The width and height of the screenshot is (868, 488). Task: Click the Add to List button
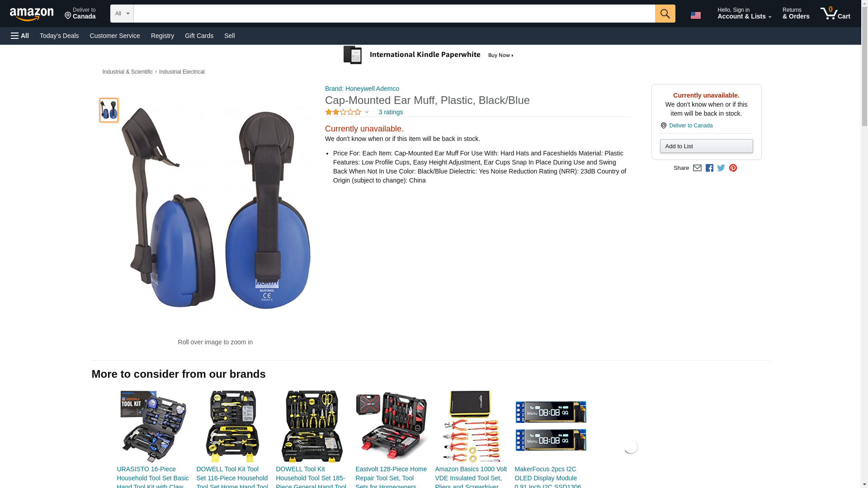click(x=706, y=146)
